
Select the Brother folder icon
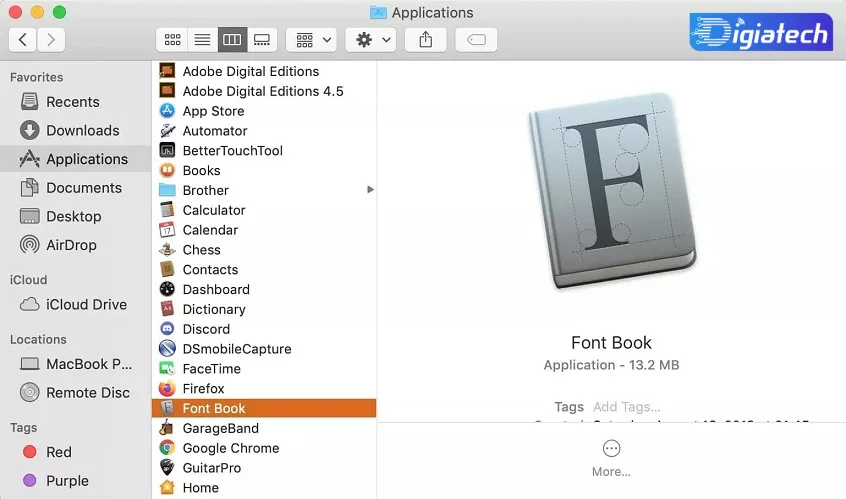(167, 190)
